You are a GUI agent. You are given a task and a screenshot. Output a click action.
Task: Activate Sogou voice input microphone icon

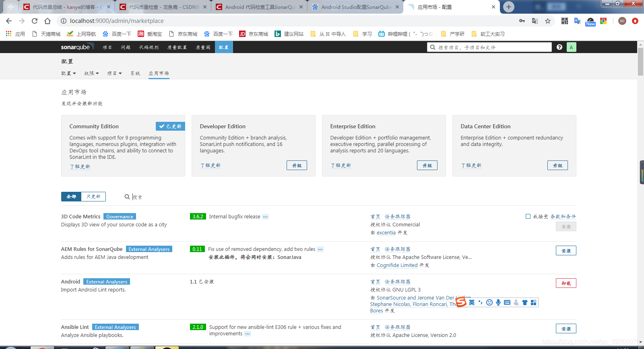pos(498,302)
